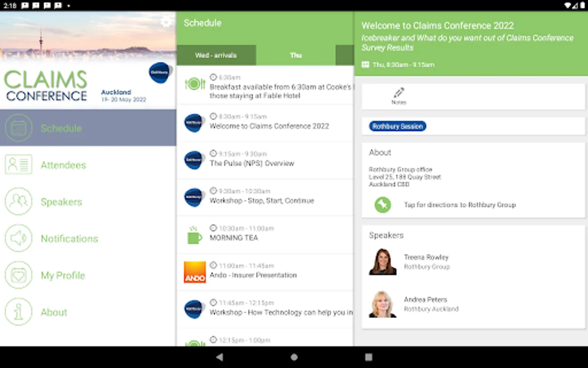Open Speakers from the sidebar menu
This screenshot has height=368, width=588.
(88, 202)
